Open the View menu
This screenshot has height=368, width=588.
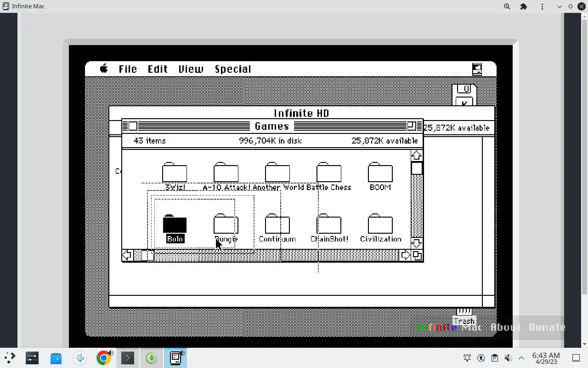(191, 69)
